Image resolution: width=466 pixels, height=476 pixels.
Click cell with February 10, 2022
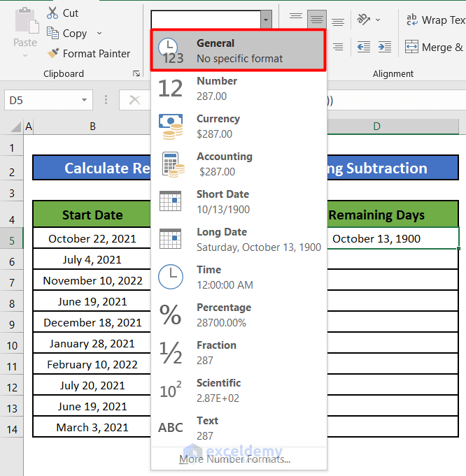pyautogui.click(x=92, y=364)
